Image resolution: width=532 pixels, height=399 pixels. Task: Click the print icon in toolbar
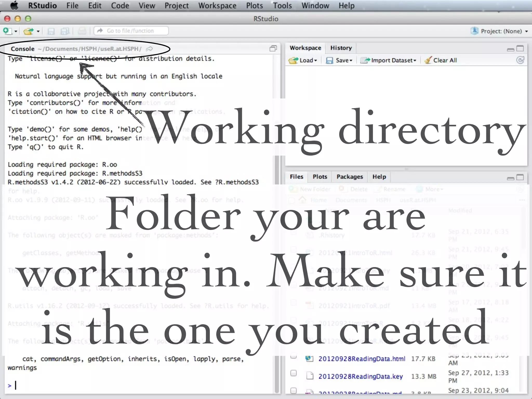tap(82, 31)
